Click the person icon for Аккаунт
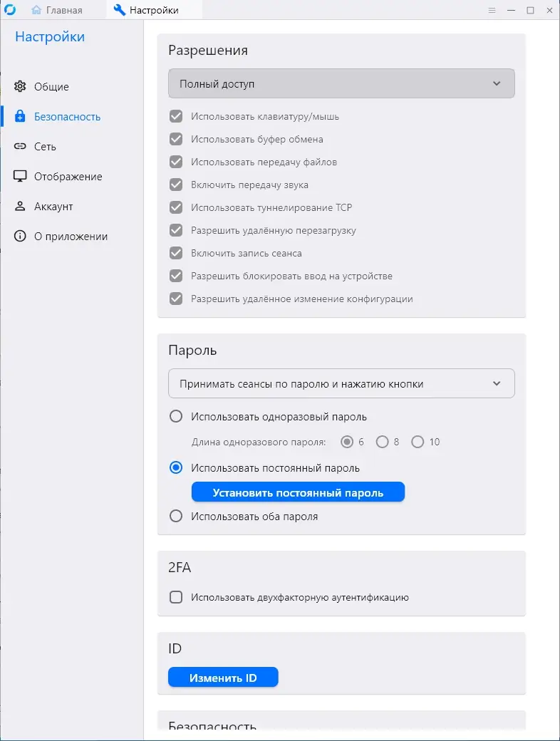This screenshot has width=560, height=741. click(20, 207)
